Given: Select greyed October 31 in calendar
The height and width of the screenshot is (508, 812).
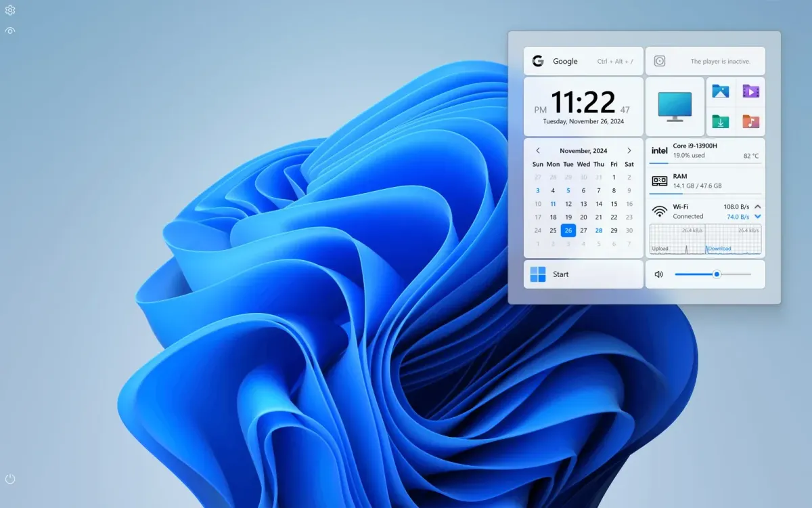Looking at the screenshot, I should click(x=599, y=177).
